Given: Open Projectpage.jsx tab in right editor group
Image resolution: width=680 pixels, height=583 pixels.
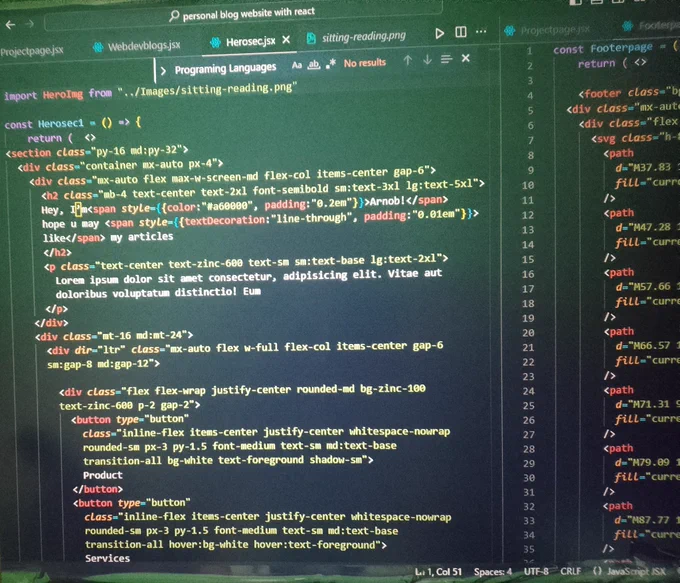Looking at the screenshot, I should 547,30.
